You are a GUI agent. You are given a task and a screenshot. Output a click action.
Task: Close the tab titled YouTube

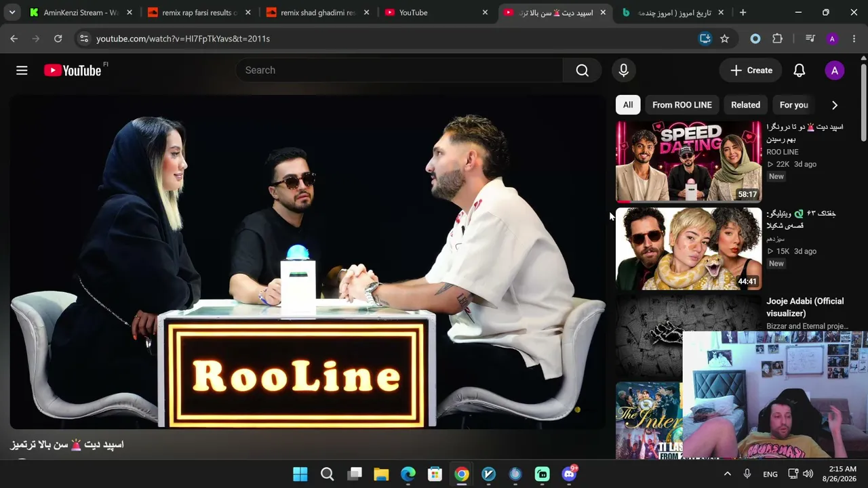[x=485, y=12]
